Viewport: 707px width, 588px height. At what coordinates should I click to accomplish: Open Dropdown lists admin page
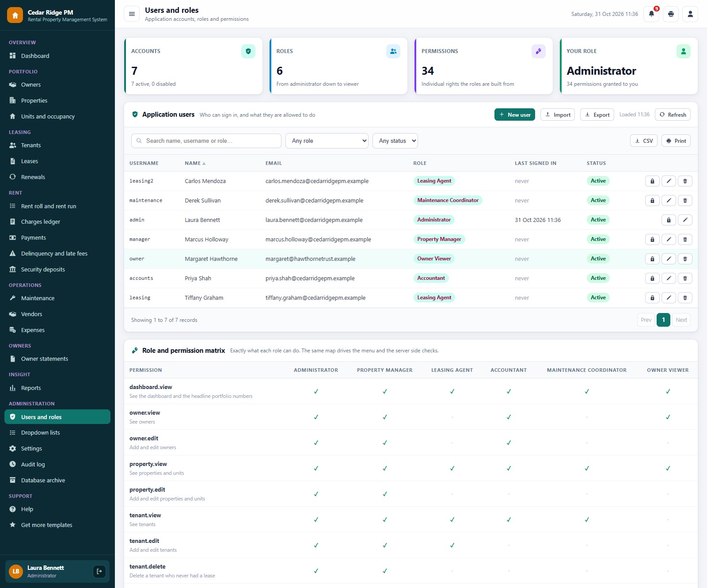pos(57,432)
